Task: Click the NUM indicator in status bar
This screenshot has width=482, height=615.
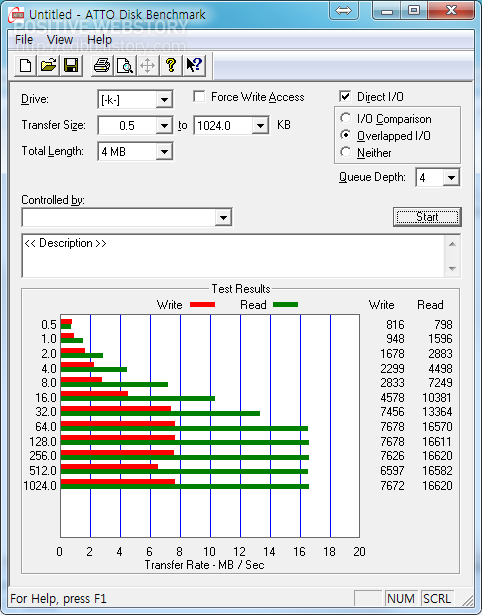Action: tap(400, 599)
